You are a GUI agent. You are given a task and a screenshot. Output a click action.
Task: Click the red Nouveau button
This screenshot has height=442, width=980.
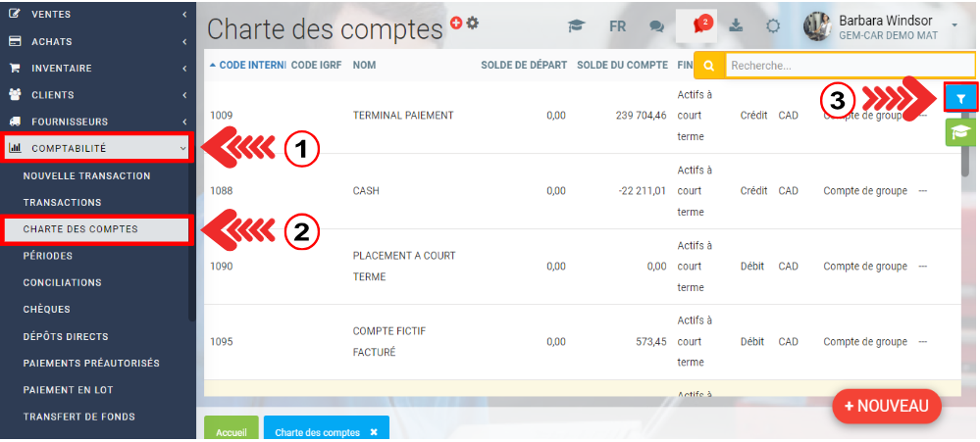pyautogui.click(x=886, y=406)
